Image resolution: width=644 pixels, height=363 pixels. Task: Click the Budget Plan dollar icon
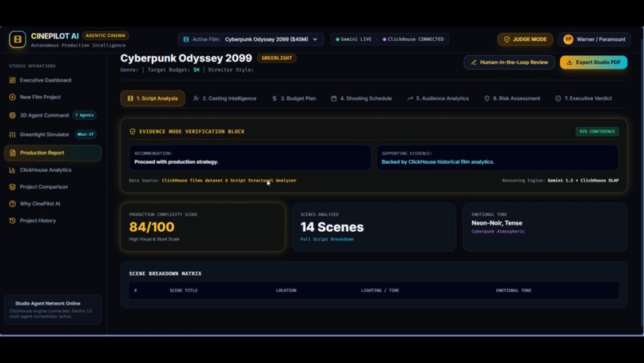[x=274, y=98]
